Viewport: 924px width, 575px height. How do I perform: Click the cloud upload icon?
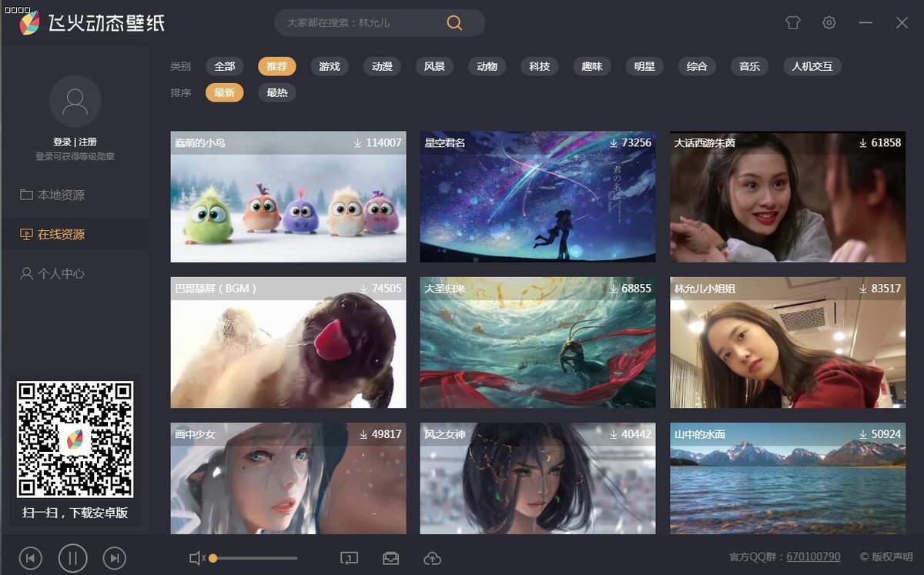point(432,558)
